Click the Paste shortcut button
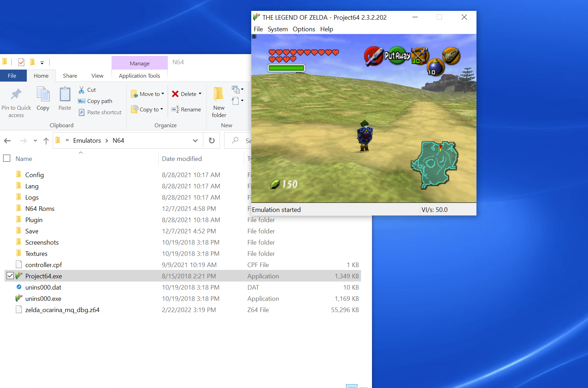 coord(100,112)
